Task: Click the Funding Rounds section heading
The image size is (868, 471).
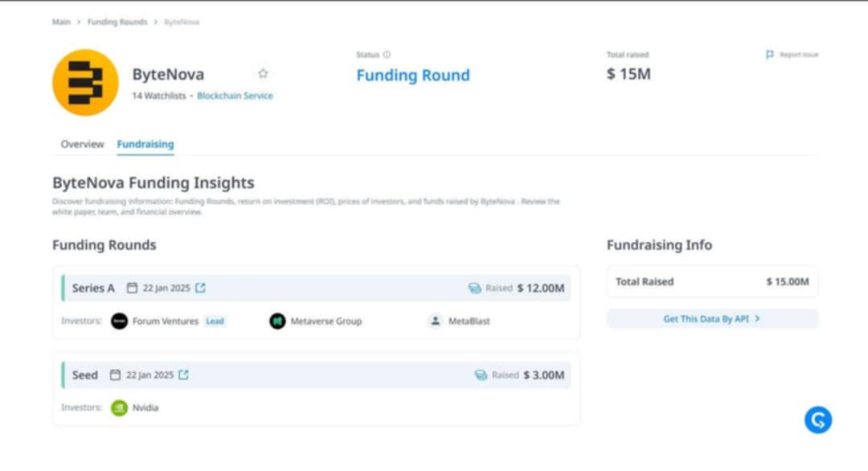Action: click(104, 244)
